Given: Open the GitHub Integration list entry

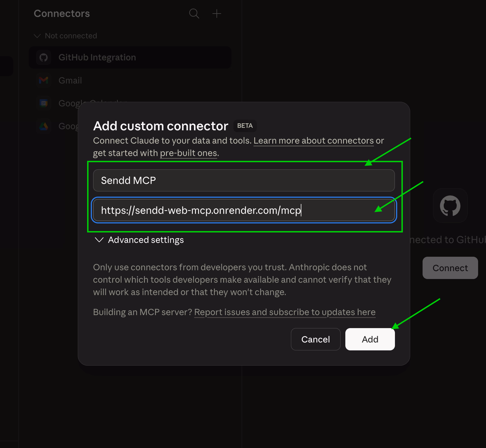Looking at the screenshot, I should tap(130, 58).
